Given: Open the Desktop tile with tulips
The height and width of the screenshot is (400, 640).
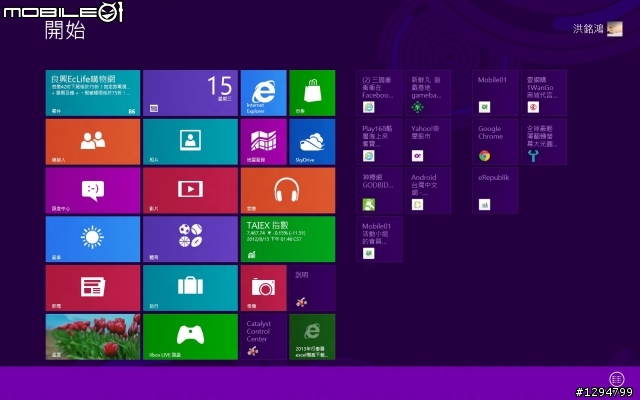Looking at the screenshot, I should [93, 337].
